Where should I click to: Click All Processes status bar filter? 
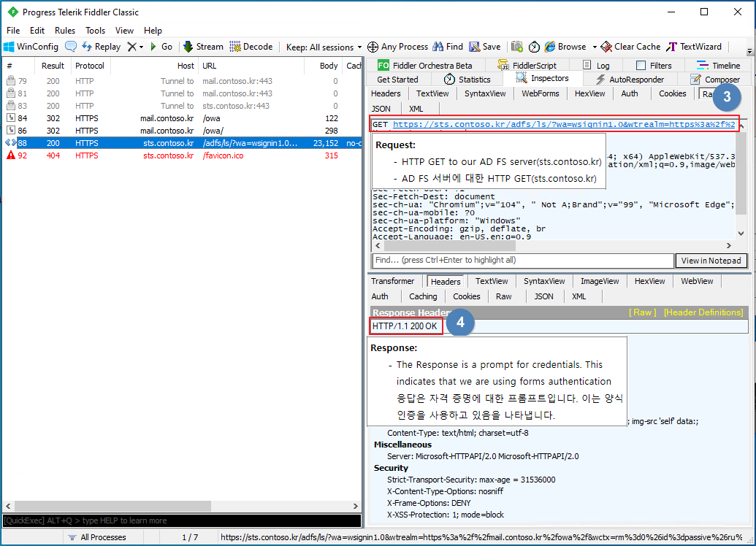tap(97, 537)
